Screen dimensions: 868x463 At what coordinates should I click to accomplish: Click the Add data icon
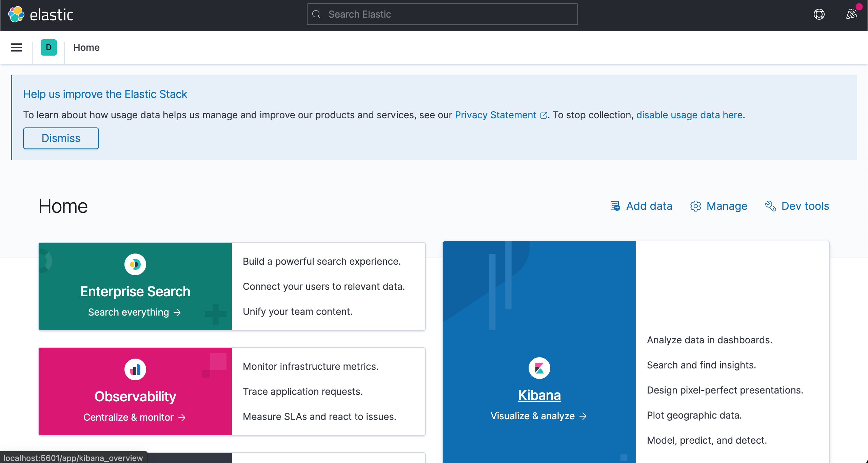coord(615,206)
